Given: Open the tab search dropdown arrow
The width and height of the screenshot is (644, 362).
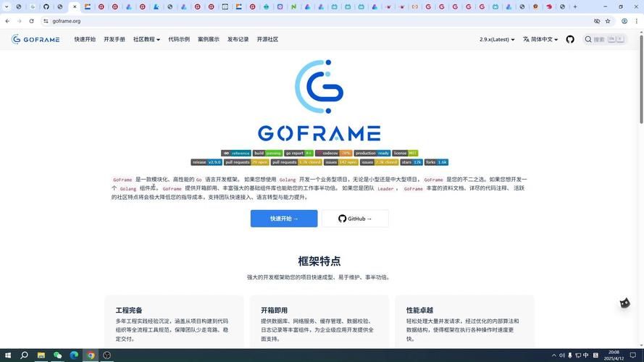Looking at the screenshot, I should pos(7,7).
